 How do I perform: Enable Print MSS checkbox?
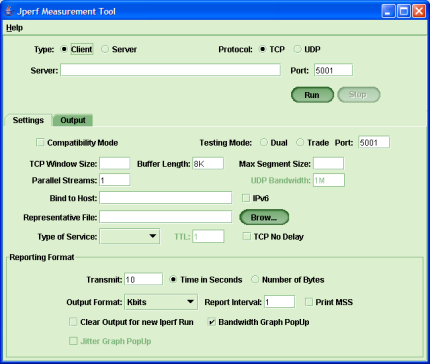click(x=309, y=302)
